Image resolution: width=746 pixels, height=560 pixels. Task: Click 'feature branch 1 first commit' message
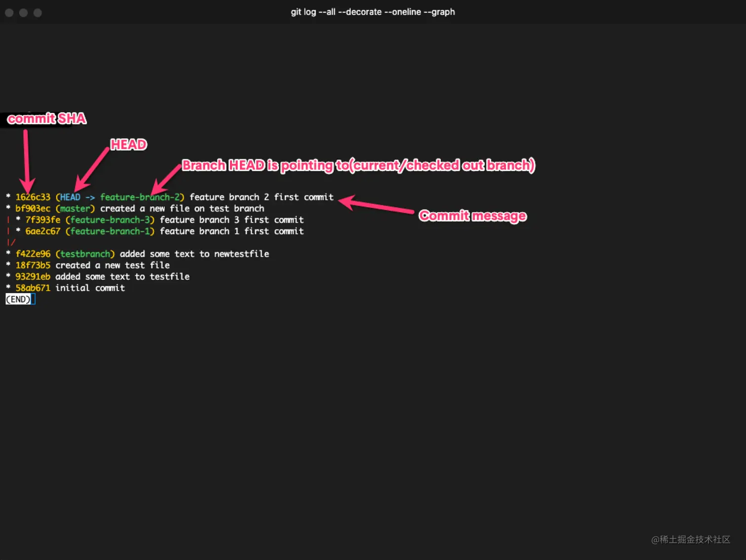tap(232, 231)
